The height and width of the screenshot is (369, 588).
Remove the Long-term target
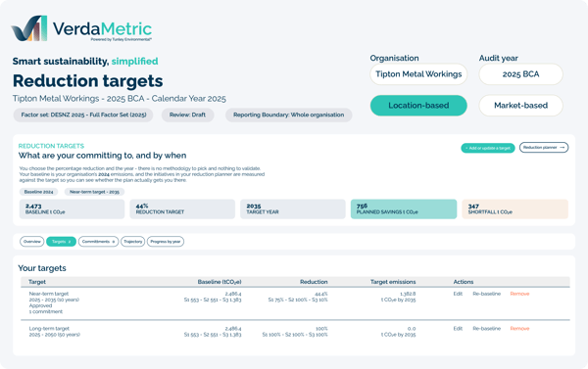click(x=519, y=329)
